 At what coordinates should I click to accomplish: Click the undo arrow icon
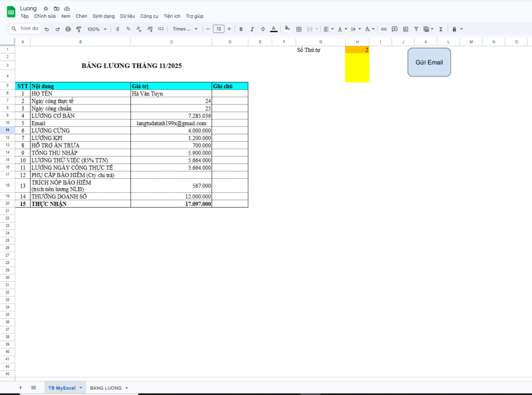point(47,29)
